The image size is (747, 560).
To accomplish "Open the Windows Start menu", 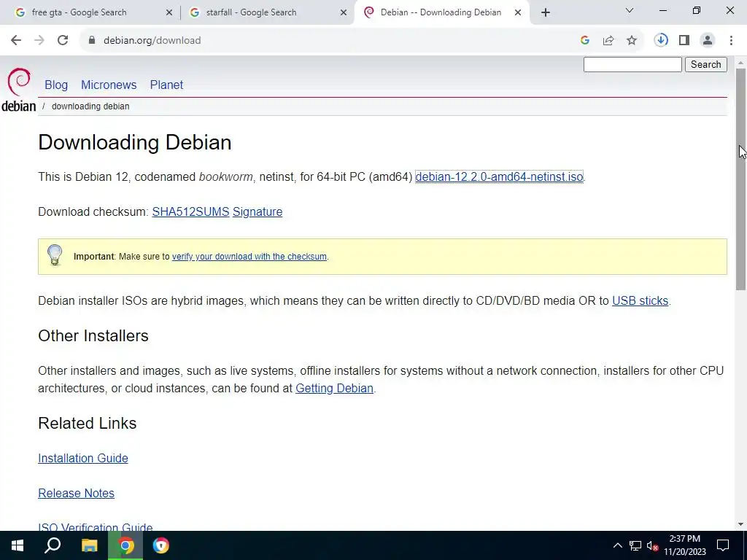I will click(18, 545).
